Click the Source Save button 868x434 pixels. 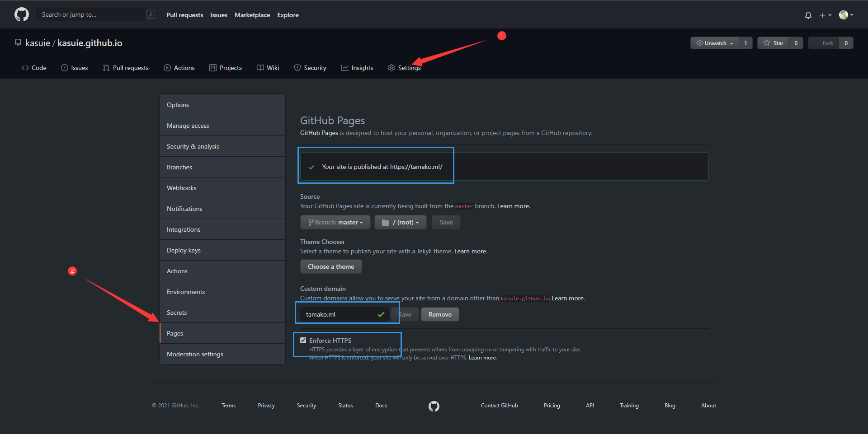[x=446, y=222]
